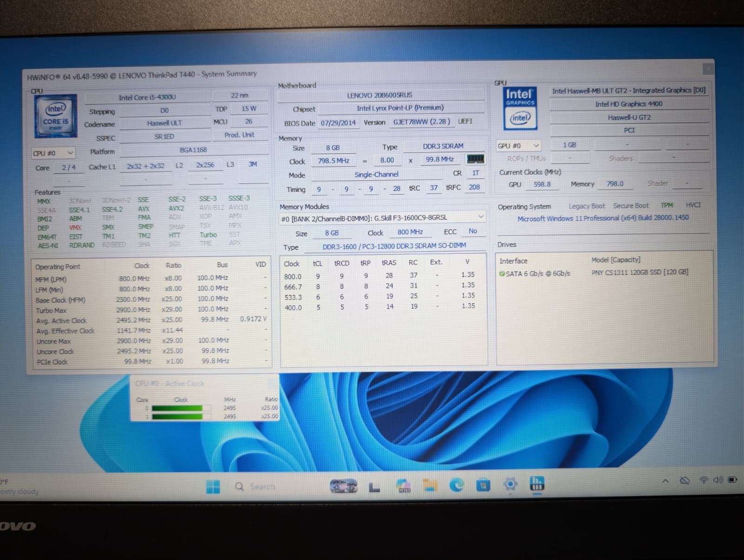The image size is (744, 560).
Task: Select the SR1ED SSPEC value
Action: point(165,137)
